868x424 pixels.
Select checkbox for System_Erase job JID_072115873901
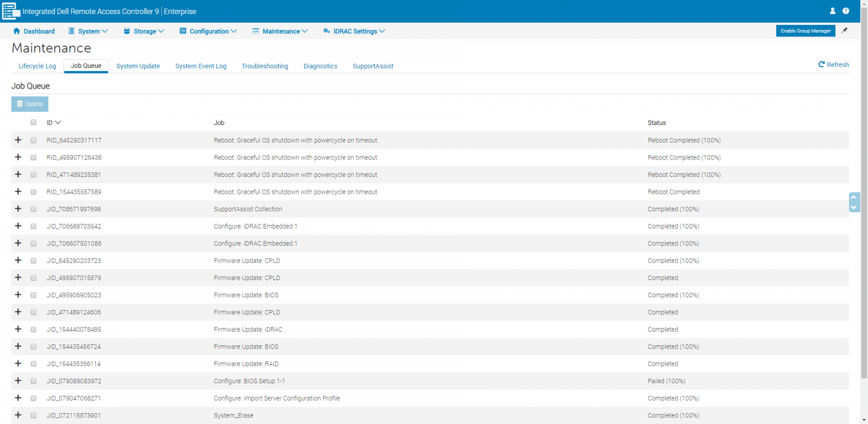tap(34, 415)
